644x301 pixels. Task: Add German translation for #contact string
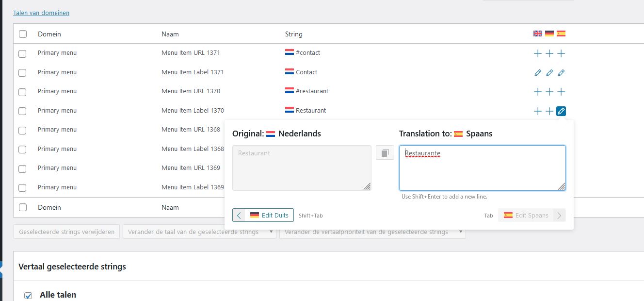point(549,53)
